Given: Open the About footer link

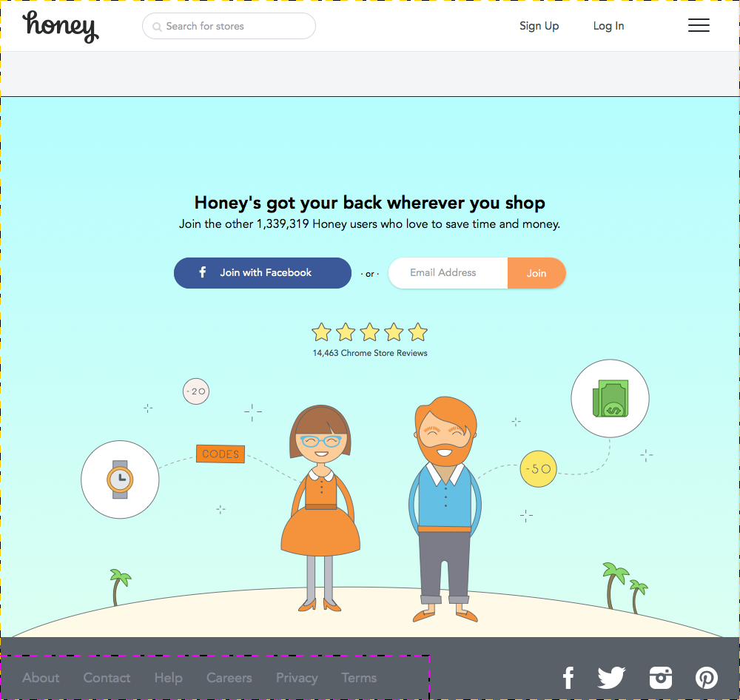Looking at the screenshot, I should pos(41,678).
